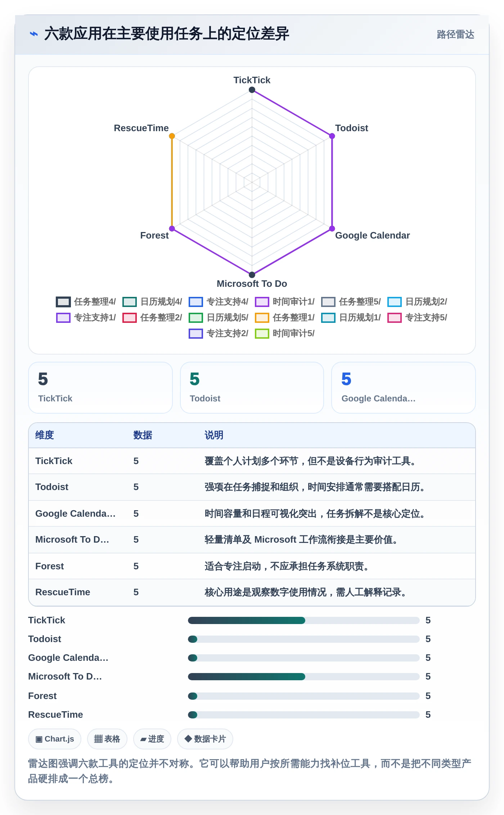Viewport: 504px width, 815px height.
Task: Click the 数据 column header
Action: tap(143, 435)
